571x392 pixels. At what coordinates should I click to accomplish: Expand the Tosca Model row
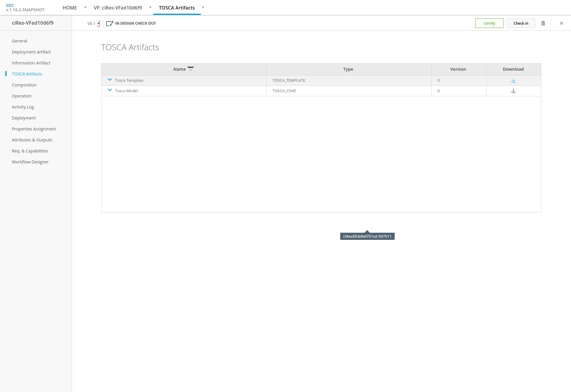pyautogui.click(x=110, y=90)
